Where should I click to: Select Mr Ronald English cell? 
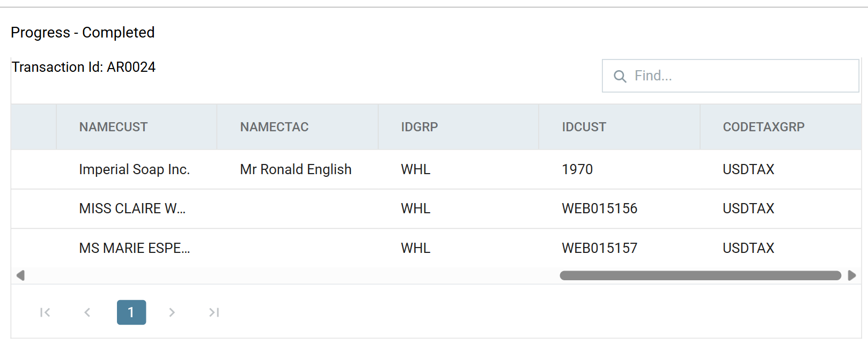coord(296,169)
